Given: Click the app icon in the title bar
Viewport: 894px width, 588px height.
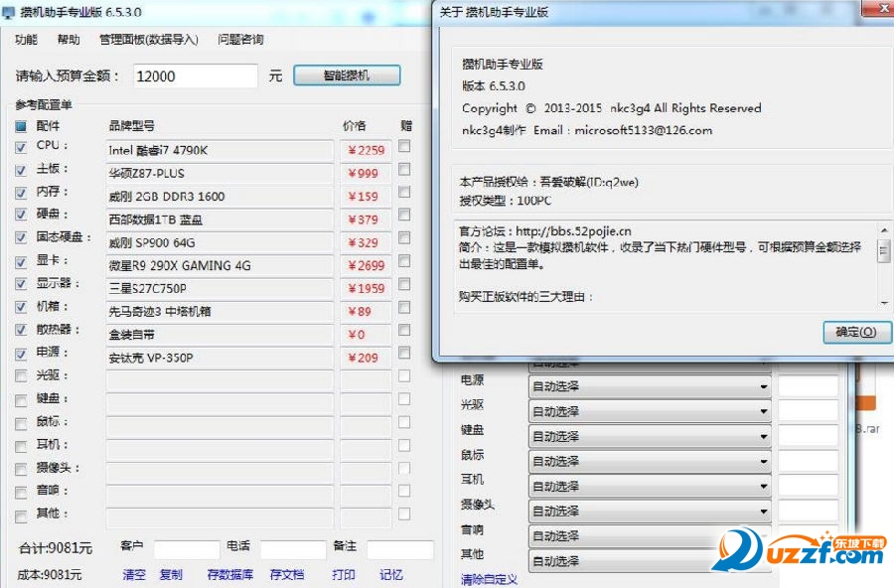Looking at the screenshot, I should coord(9,13).
